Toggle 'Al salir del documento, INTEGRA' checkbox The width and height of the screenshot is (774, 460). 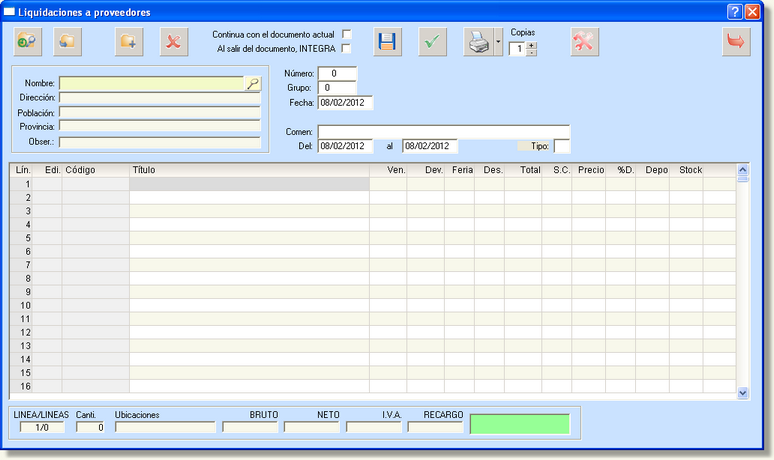347,48
